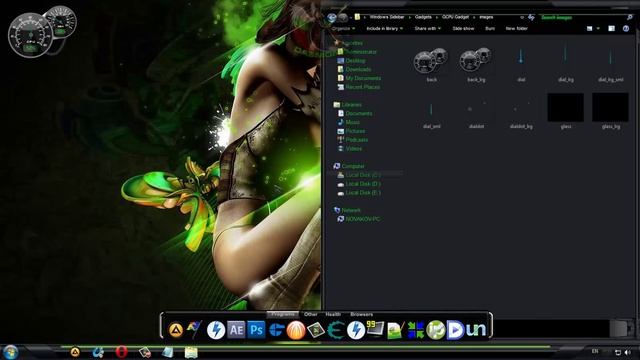Open Local Disk (D:) in the navigation pane

(359, 184)
